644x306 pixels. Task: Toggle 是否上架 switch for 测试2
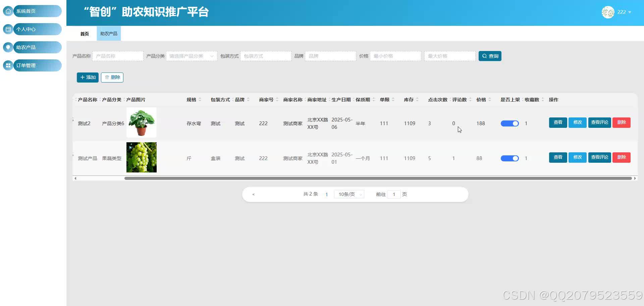(509, 123)
